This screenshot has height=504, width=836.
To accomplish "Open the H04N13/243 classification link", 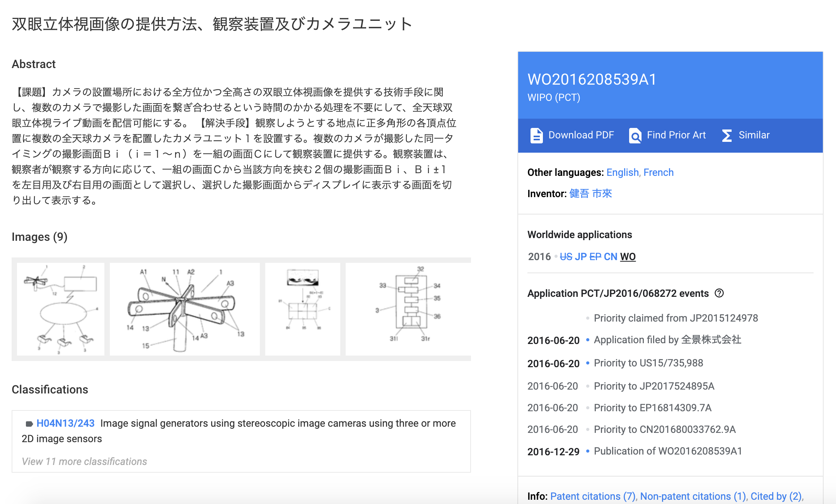I will click(x=65, y=423).
